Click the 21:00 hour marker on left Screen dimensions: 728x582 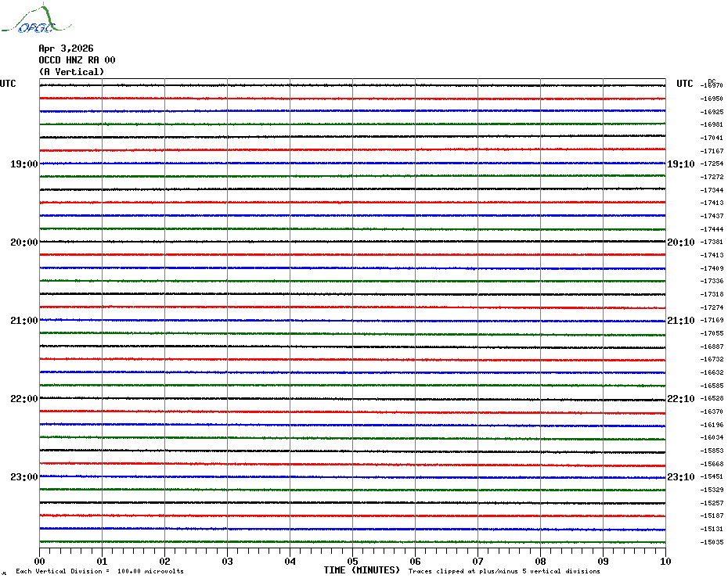pos(23,321)
